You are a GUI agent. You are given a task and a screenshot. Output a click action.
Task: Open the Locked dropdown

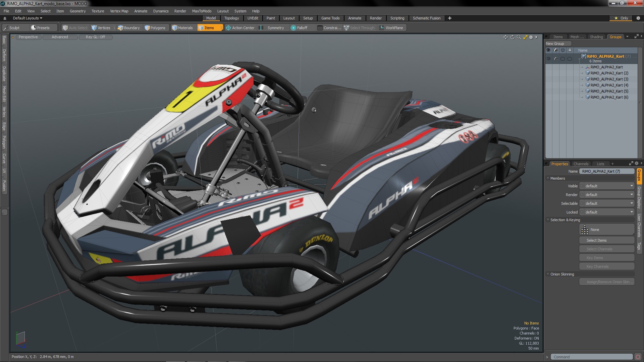(609, 212)
